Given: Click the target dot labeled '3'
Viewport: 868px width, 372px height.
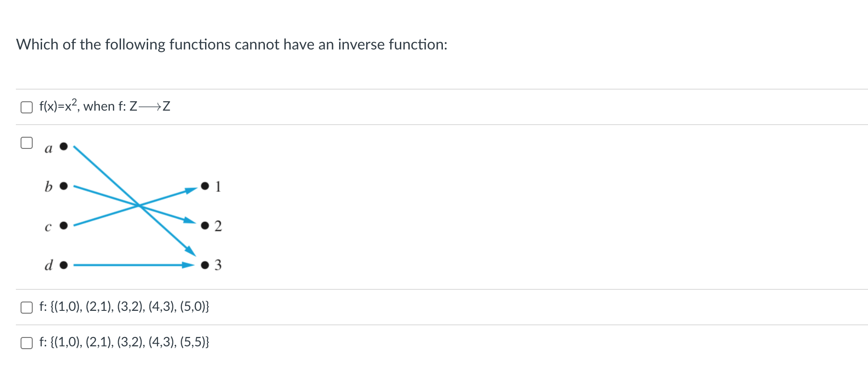Looking at the screenshot, I should (204, 266).
